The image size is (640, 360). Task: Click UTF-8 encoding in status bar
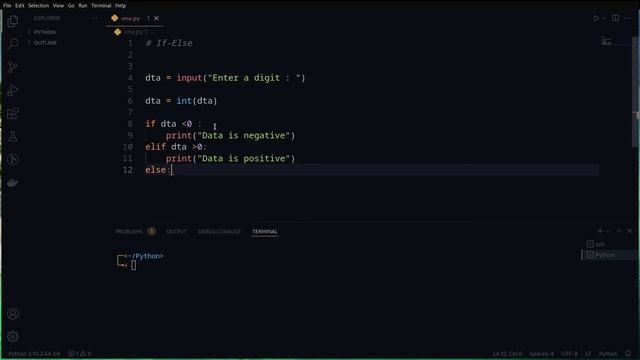[569, 353]
